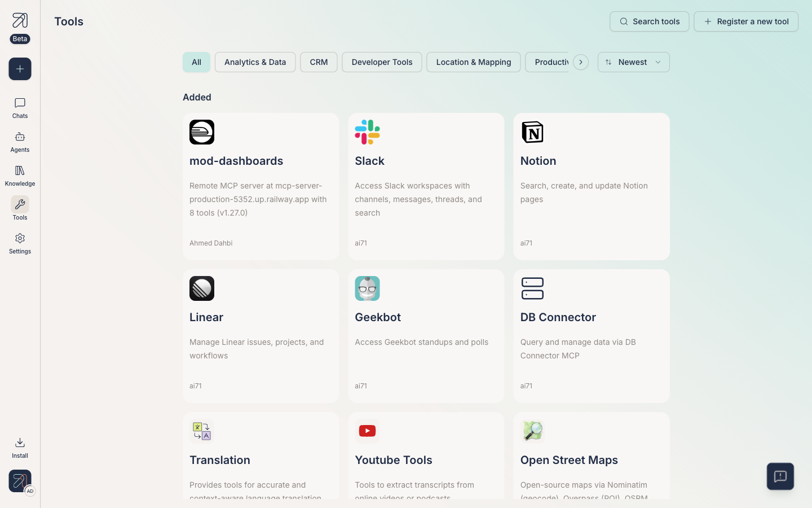Open Settings gear in the sidebar

[20, 243]
